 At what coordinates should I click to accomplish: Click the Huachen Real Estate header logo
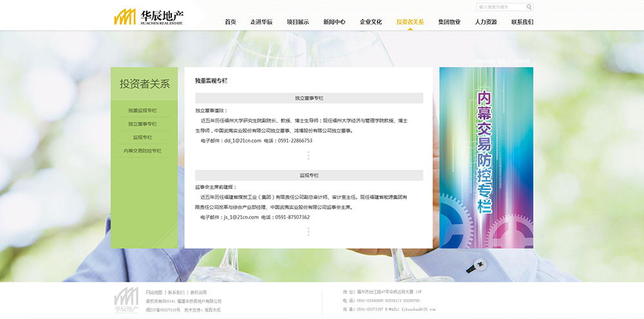pos(148,17)
